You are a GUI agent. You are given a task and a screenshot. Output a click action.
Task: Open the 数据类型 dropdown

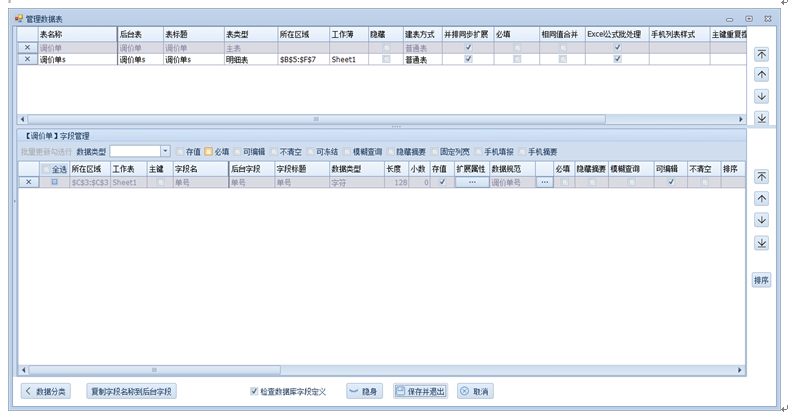165,151
